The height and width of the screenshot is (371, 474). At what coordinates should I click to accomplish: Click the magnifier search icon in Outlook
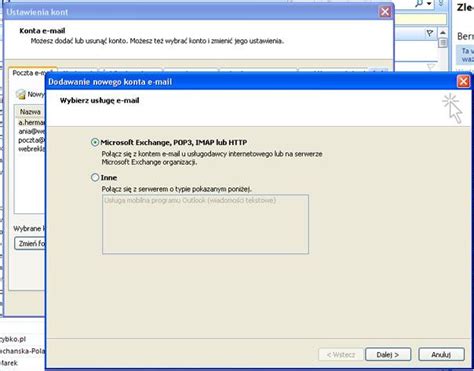[419, 3]
